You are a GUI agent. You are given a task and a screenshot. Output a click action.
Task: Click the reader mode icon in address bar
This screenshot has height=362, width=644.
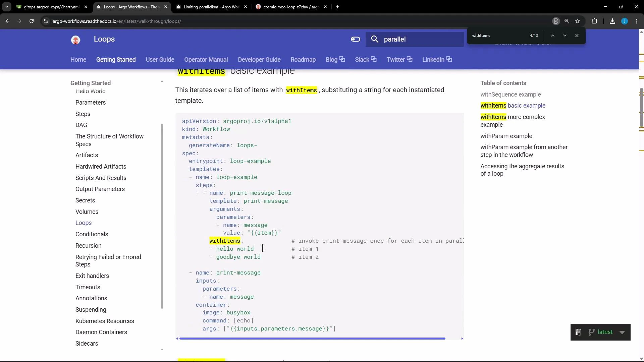click(556, 21)
